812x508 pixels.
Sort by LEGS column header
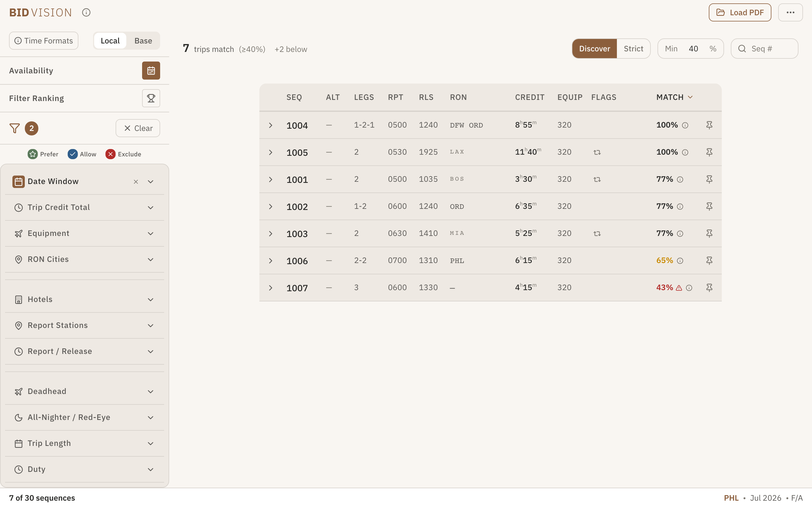coord(364,97)
